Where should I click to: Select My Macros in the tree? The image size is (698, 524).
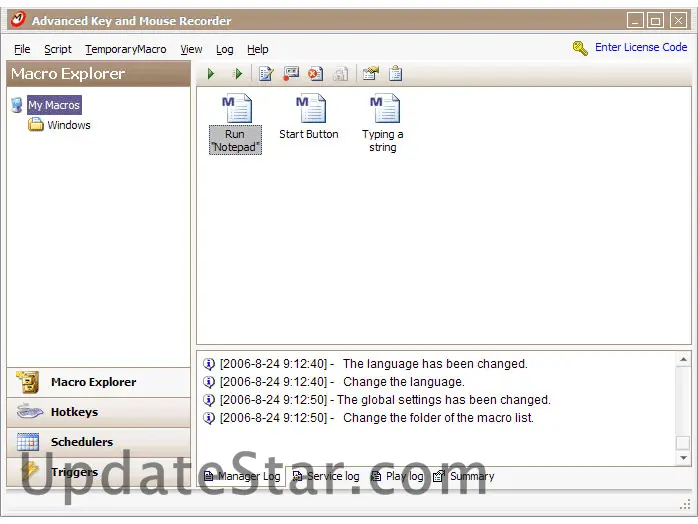(54, 105)
